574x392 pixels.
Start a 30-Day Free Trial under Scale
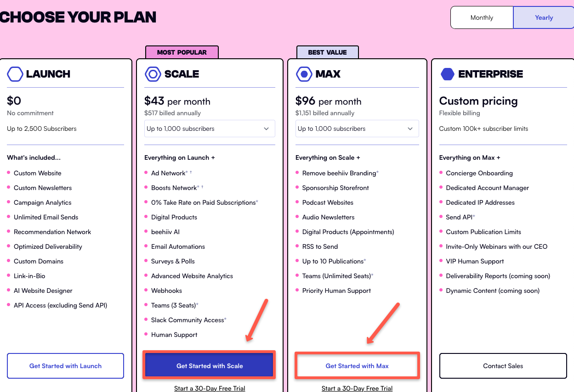click(x=210, y=388)
